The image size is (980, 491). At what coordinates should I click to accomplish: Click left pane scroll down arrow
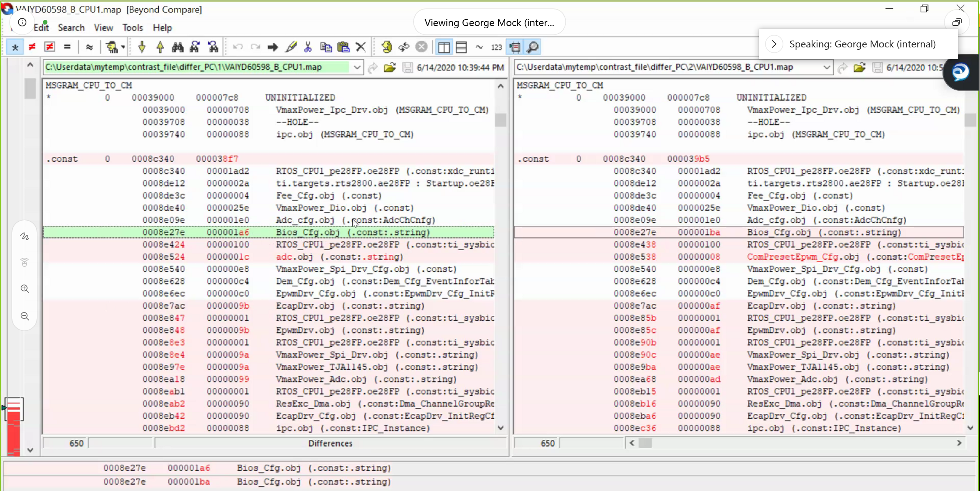click(x=500, y=428)
